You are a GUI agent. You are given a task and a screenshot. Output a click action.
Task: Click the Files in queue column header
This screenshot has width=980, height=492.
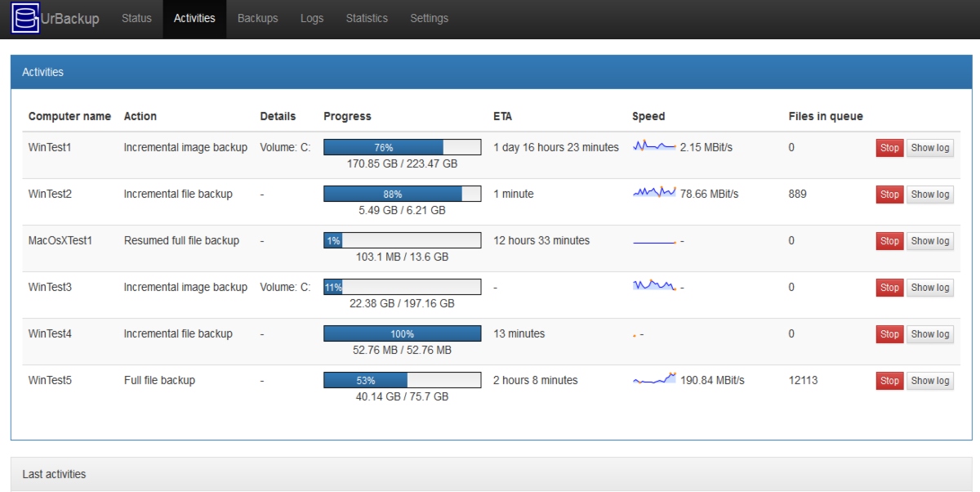(x=826, y=116)
